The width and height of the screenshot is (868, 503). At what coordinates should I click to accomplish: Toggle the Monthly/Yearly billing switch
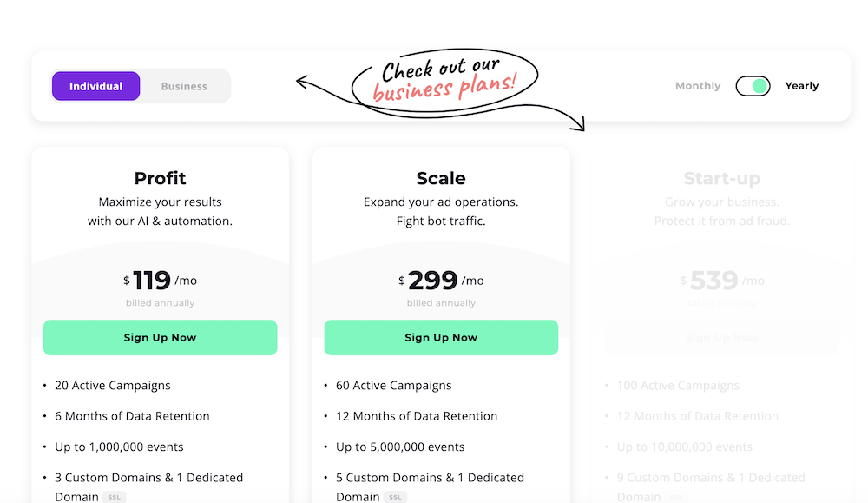(753, 86)
